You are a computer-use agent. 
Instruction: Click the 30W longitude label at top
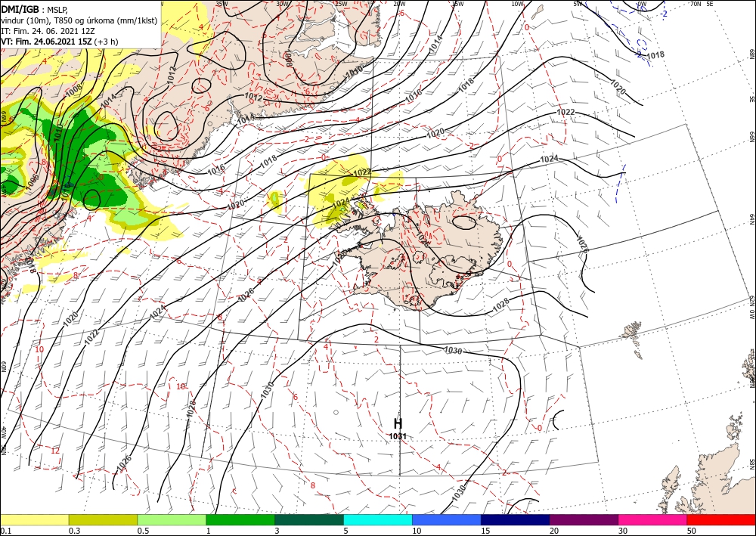(282, 4)
